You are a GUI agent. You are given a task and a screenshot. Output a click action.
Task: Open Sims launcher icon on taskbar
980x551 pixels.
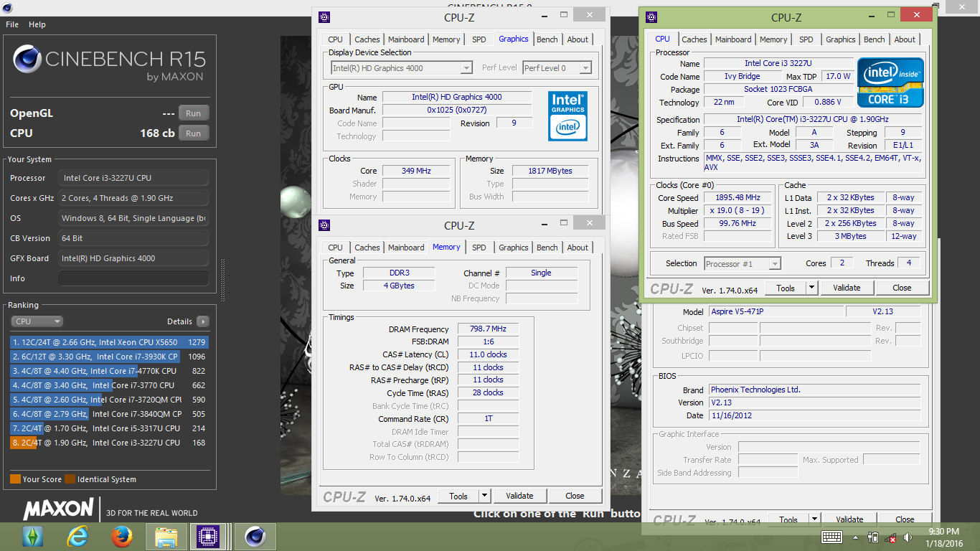pos(33,536)
